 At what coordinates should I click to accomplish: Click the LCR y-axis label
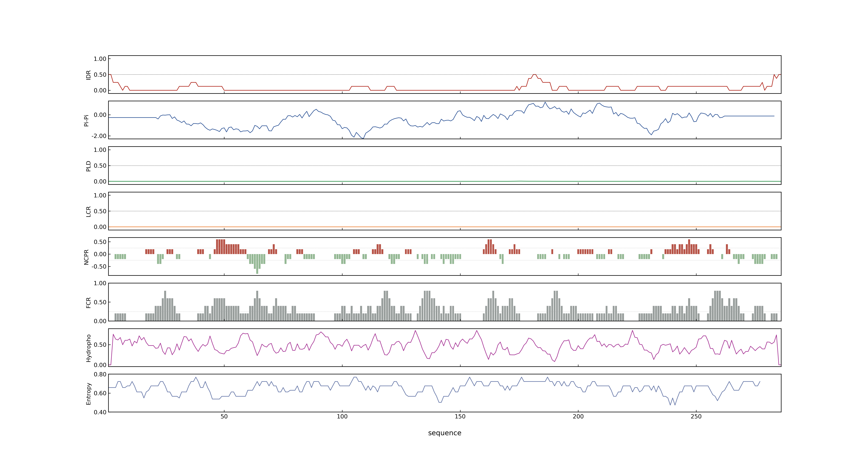pos(88,211)
